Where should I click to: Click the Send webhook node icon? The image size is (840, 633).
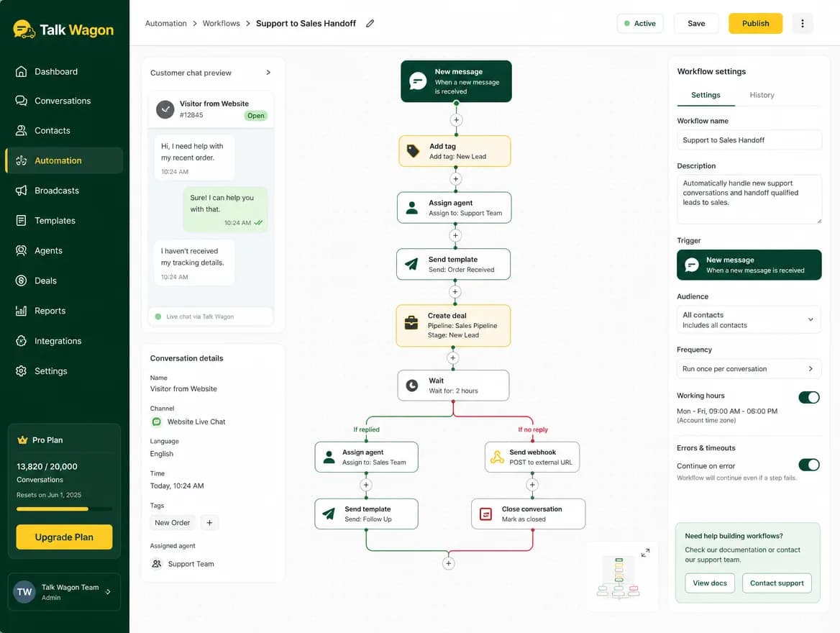pos(497,457)
